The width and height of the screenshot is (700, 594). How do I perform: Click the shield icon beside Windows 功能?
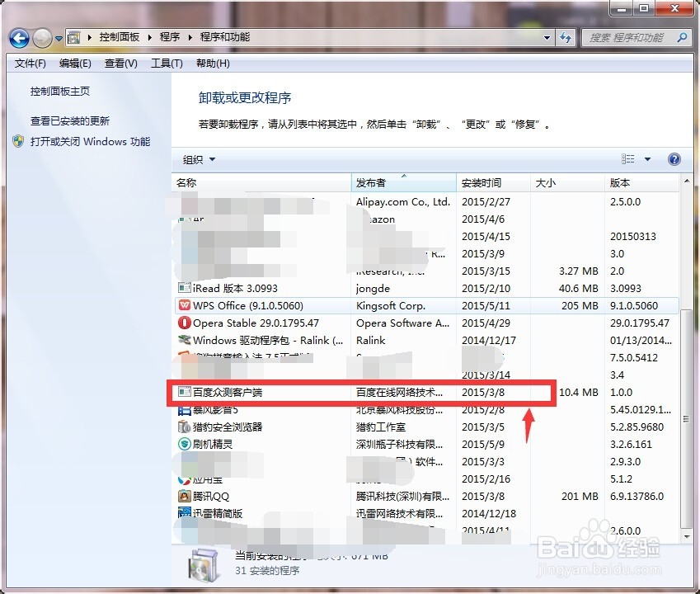[18, 142]
